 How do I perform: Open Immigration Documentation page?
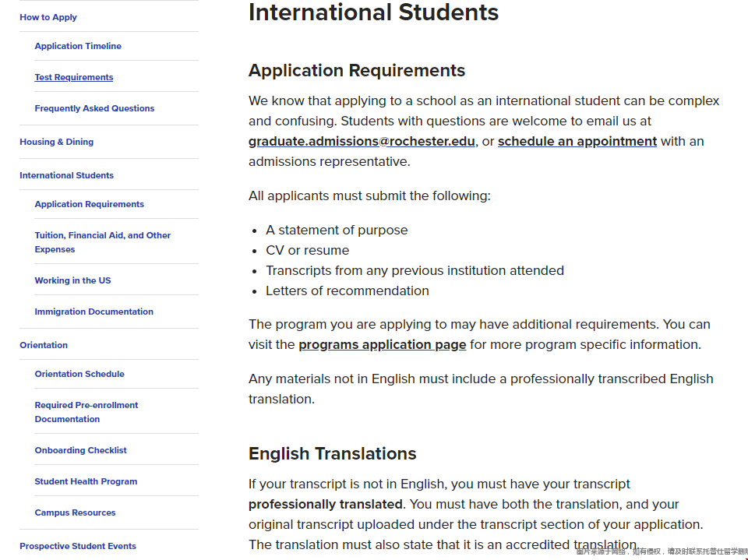[93, 312]
